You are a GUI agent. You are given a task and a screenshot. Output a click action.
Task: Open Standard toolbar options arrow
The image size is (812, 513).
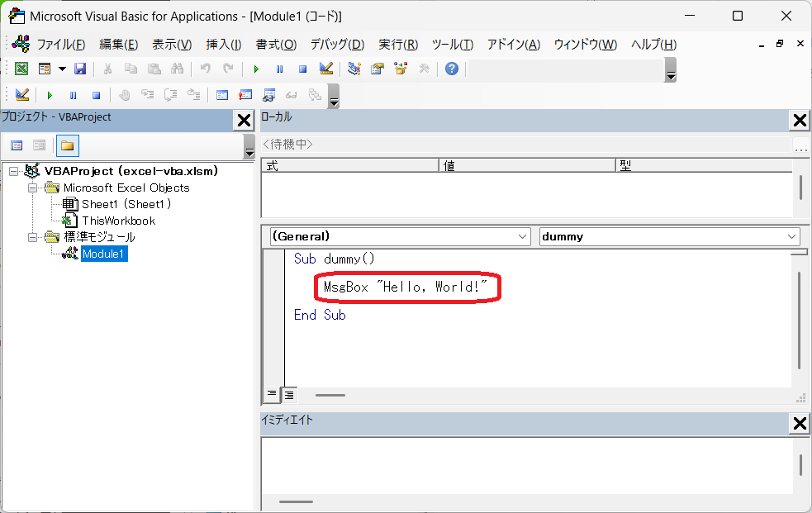coord(671,70)
